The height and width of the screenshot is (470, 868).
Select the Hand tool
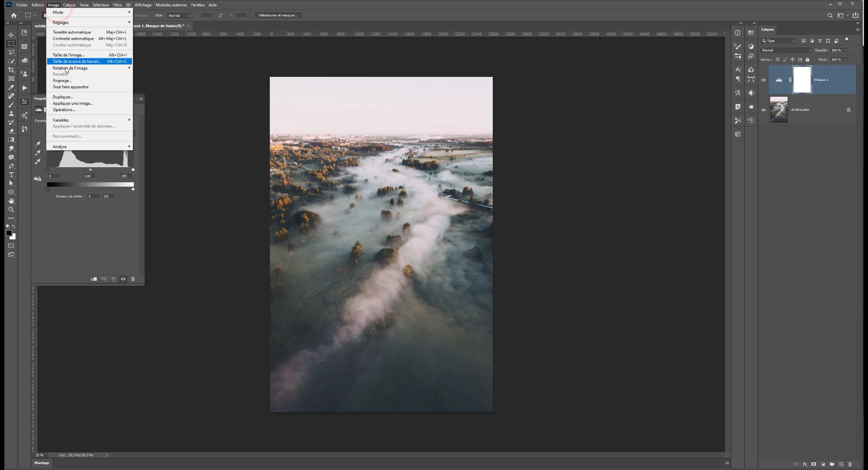(x=11, y=201)
